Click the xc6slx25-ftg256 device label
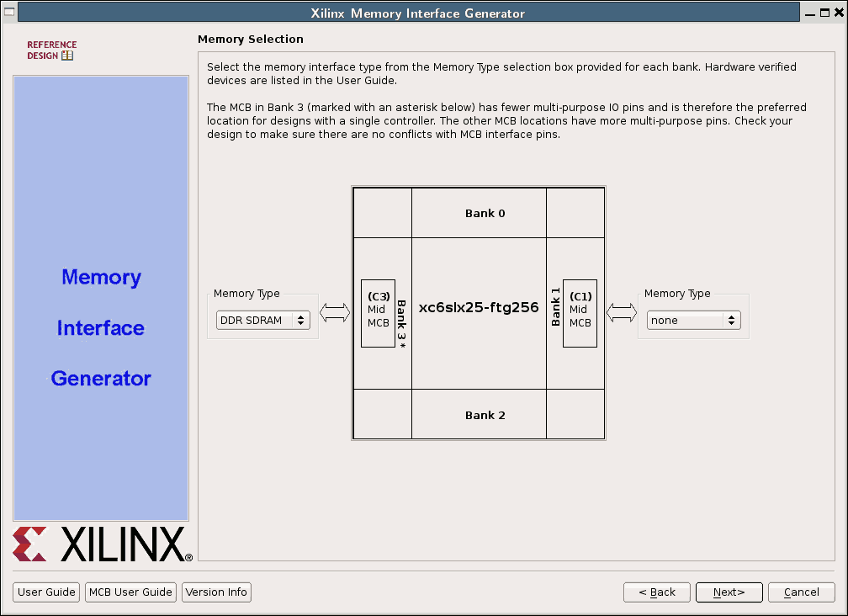The width and height of the screenshot is (848, 616). pyautogui.click(x=478, y=308)
